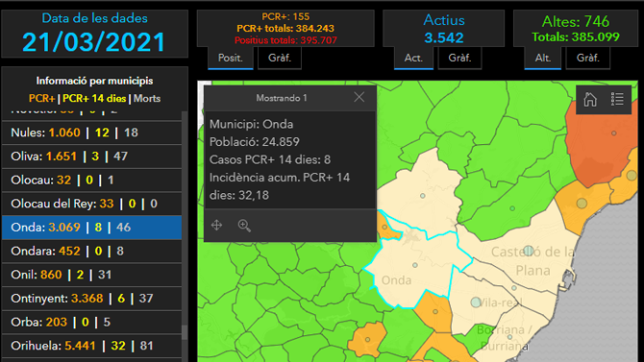Click the orange municipality marker beside Onda
The image size is (644, 362).
click(x=384, y=227)
